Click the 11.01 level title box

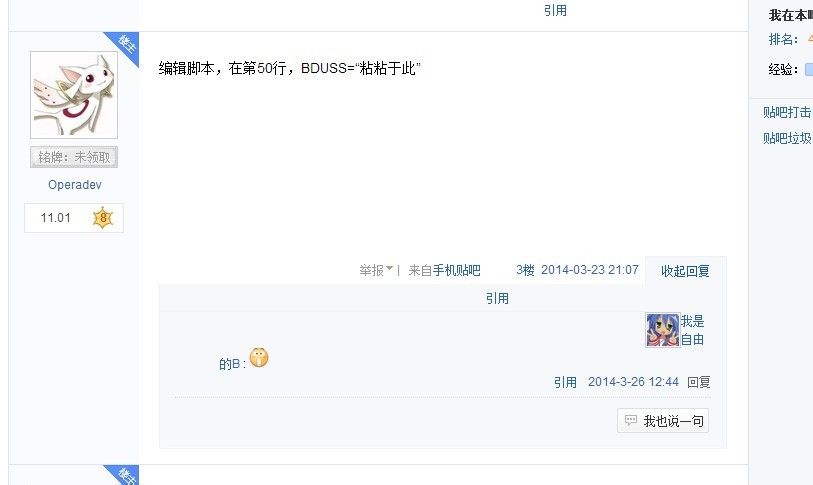(x=56, y=218)
